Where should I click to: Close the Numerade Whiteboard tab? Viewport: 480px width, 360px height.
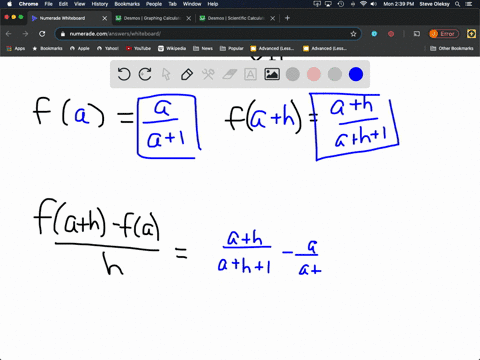104,18
